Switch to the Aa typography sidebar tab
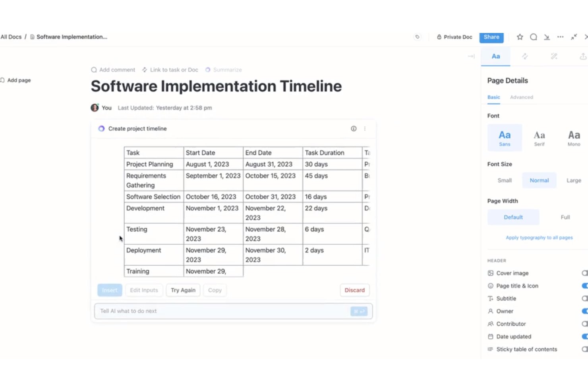 coord(496,56)
